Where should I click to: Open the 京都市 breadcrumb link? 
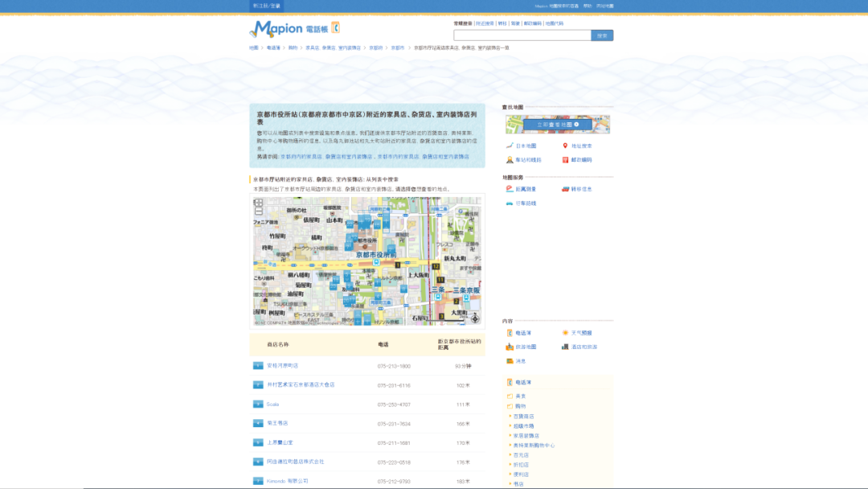[x=398, y=47]
